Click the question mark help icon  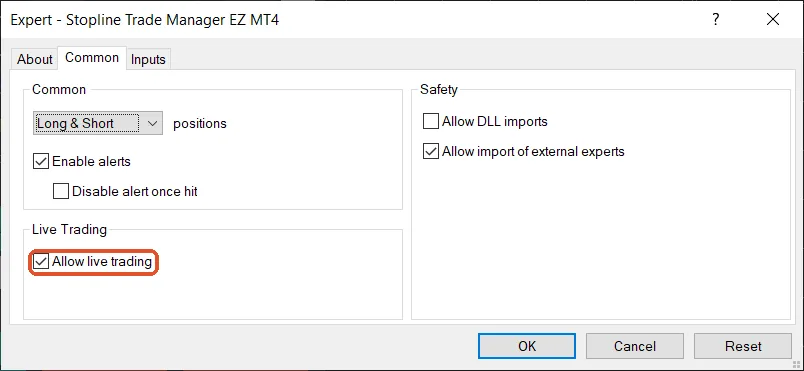point(716,20)
